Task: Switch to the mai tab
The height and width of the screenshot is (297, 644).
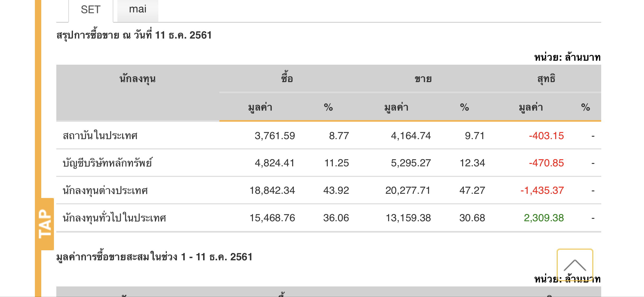Action: pos(137,10)
